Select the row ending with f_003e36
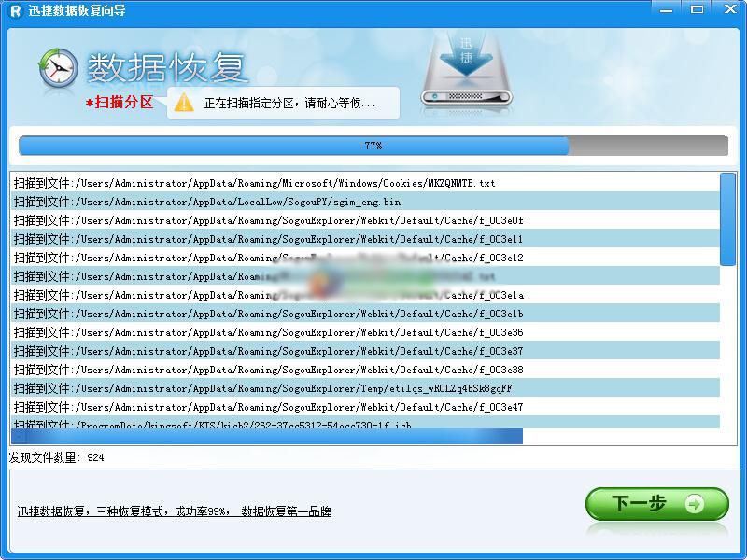This screenshot has height=560, width=747. click(365, 332)
